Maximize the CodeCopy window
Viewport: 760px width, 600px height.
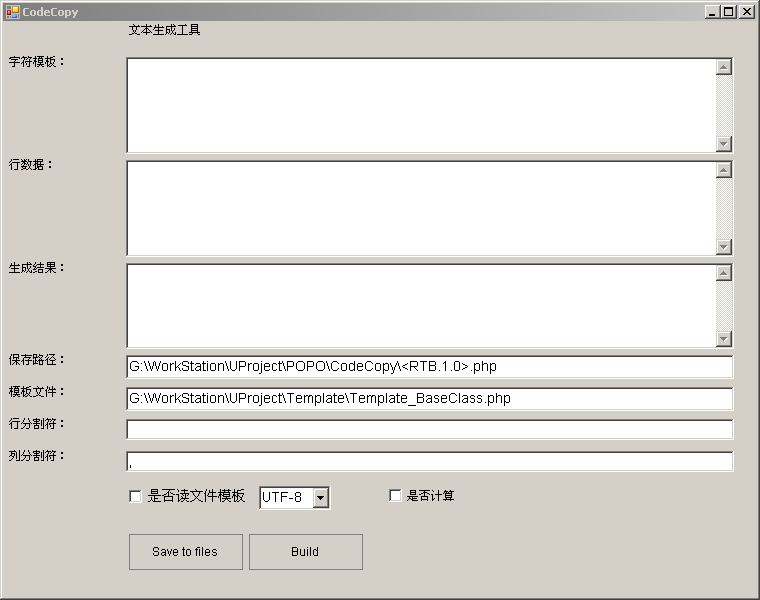[729, 12]
